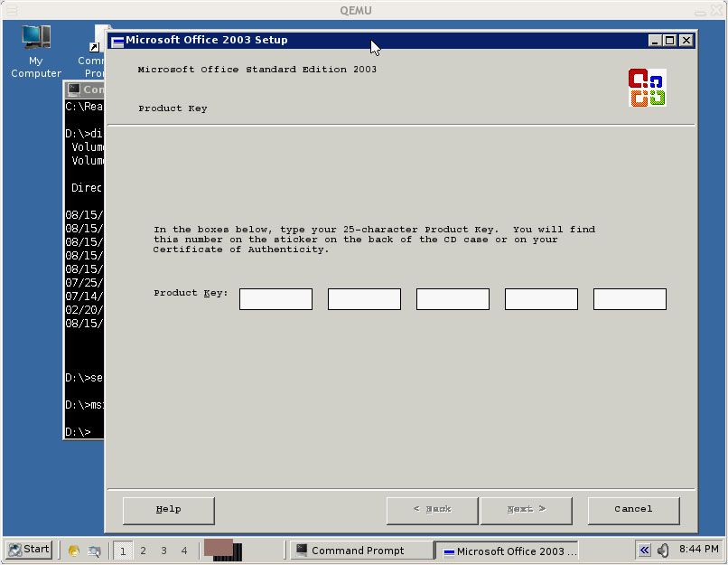Select the Command Prompt taskbar button
The width and height of the screenshot is (728, 565).
(359, 550)
